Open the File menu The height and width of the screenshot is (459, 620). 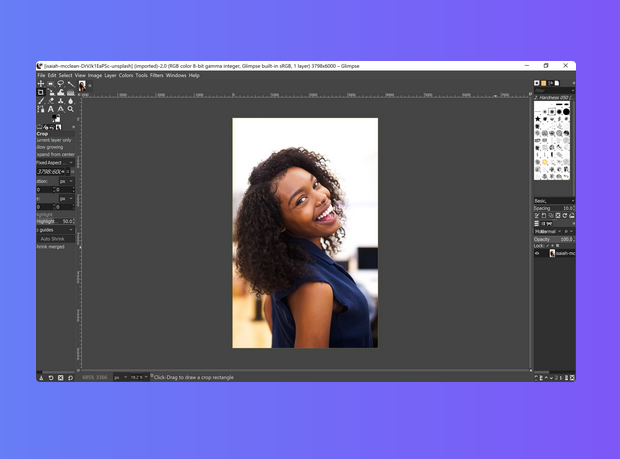41,75
